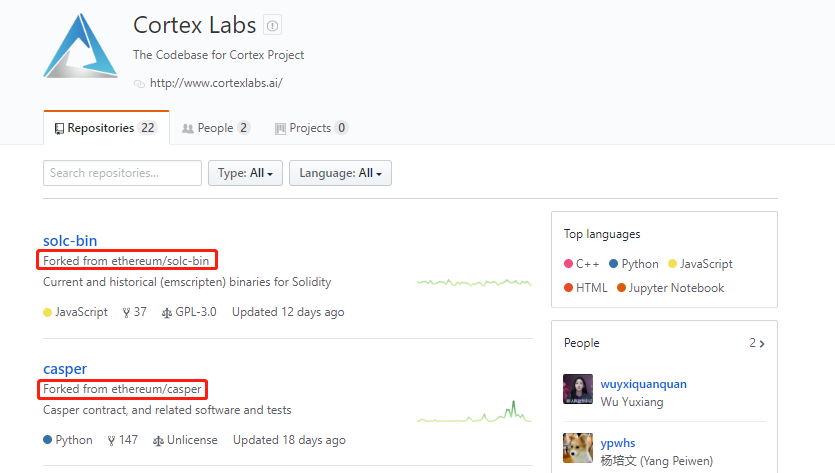
Task: Click the fork icon next to 147
Action: coord(111,441)
